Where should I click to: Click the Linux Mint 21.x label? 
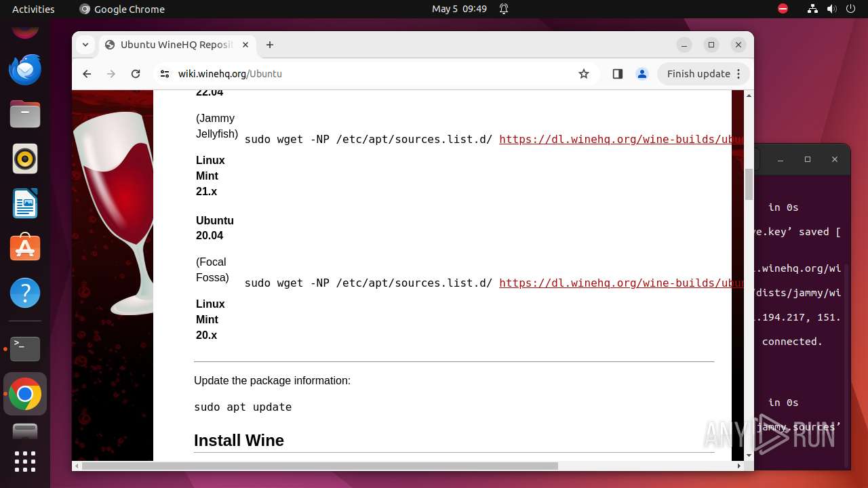(210, 176)
